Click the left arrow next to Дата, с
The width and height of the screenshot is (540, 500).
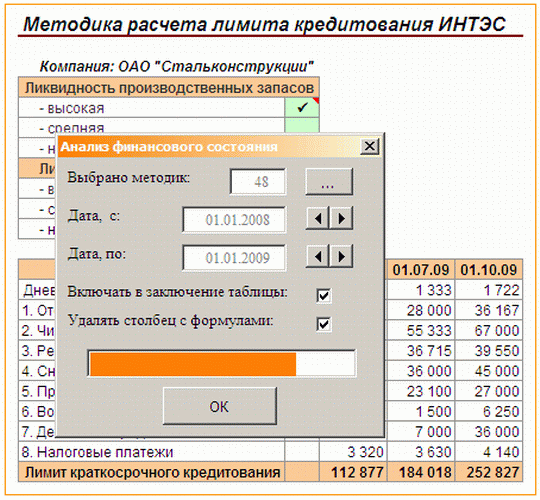[318, 218]
